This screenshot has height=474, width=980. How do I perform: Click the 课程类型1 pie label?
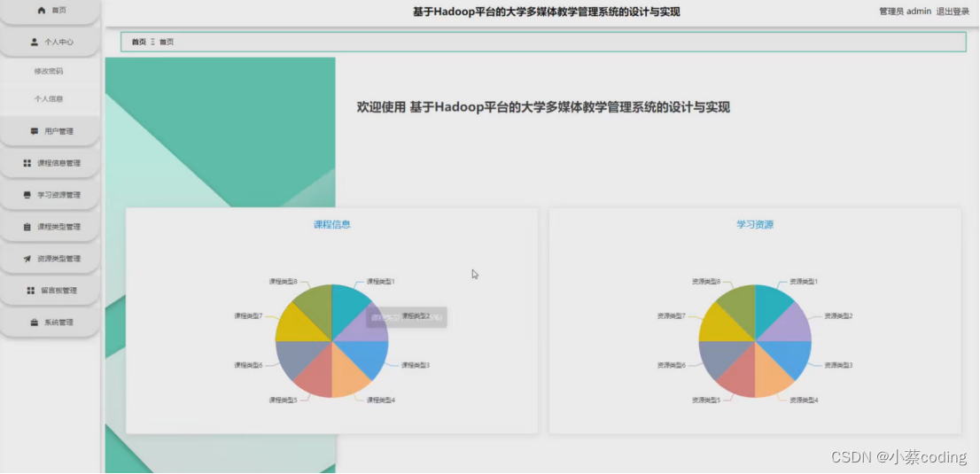point(381,282)
